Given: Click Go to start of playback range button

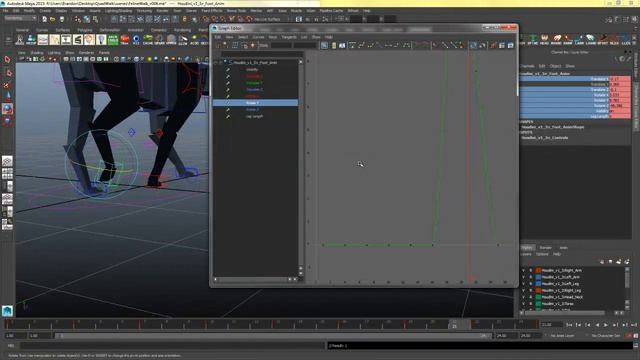Looking at the screenshot, I should click(x=569, y=325).
